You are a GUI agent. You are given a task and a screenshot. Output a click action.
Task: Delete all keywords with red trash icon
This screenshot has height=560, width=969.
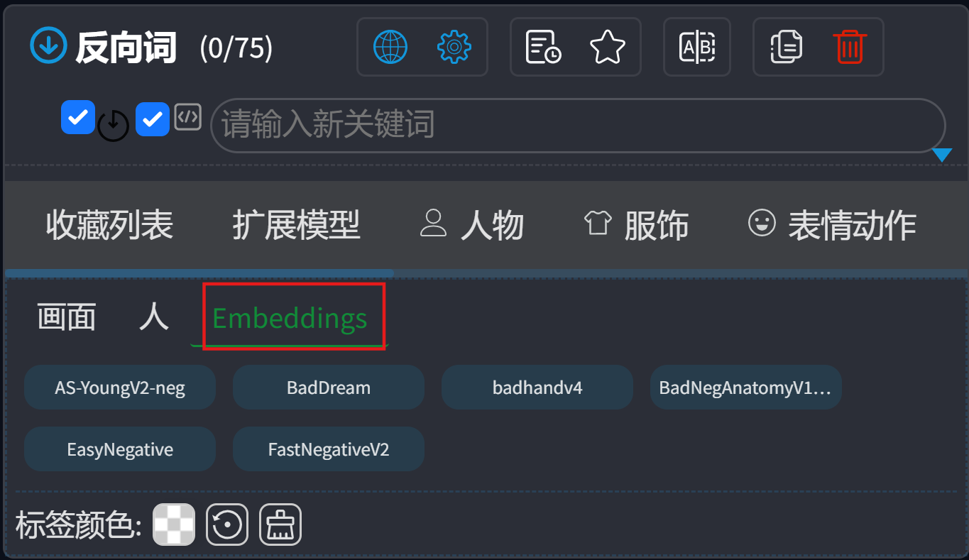point(850,48)
